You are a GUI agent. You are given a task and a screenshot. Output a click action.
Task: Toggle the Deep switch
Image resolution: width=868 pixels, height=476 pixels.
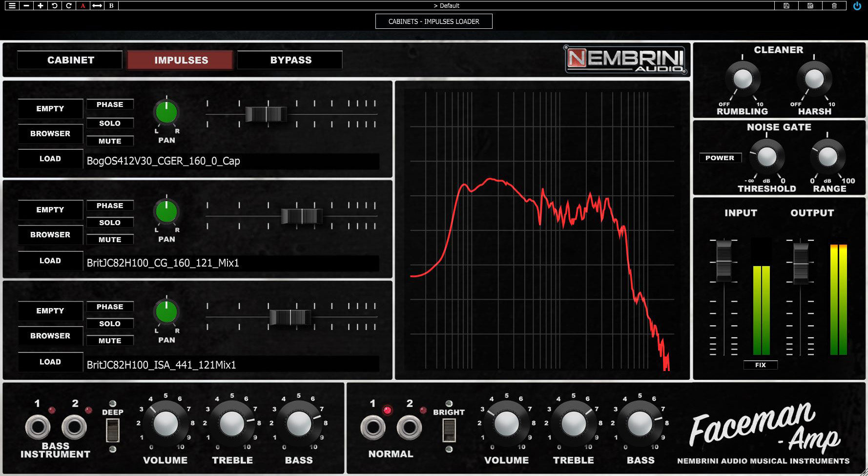[x=112, y=431]
